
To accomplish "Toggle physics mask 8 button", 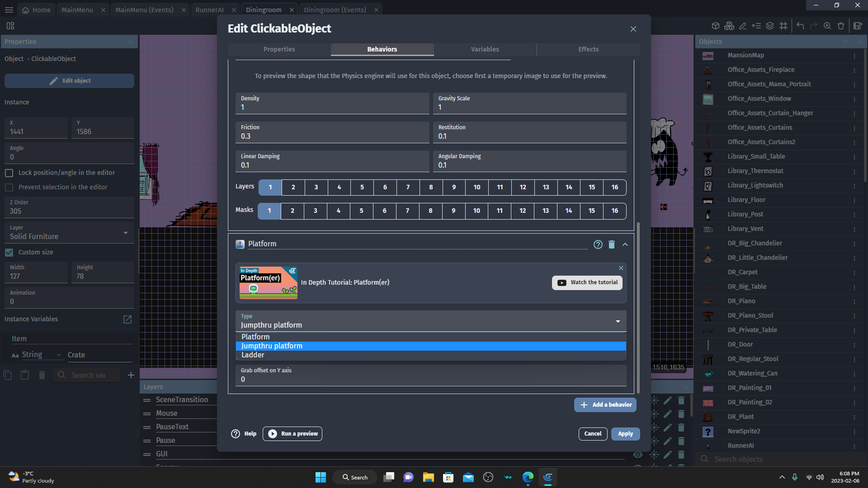I will pyautogui.click(x=430, y=211).
